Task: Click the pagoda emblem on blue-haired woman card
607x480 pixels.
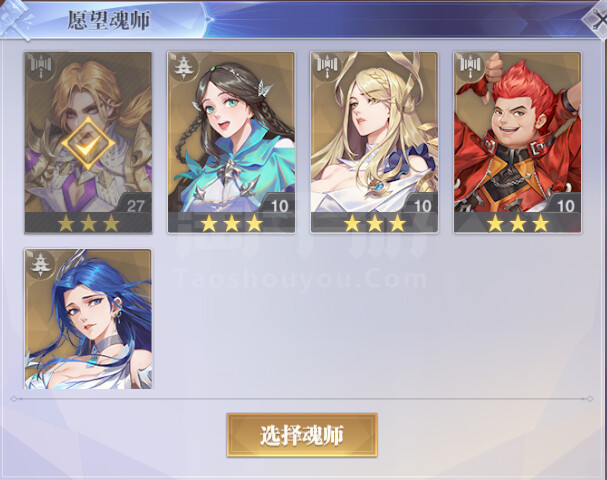Action: pos(40,263)
